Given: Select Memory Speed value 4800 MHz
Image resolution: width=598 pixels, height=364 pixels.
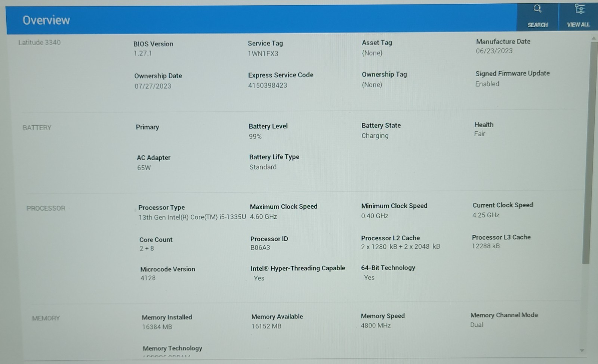Looking at the screenshot, I should [376, 326].
